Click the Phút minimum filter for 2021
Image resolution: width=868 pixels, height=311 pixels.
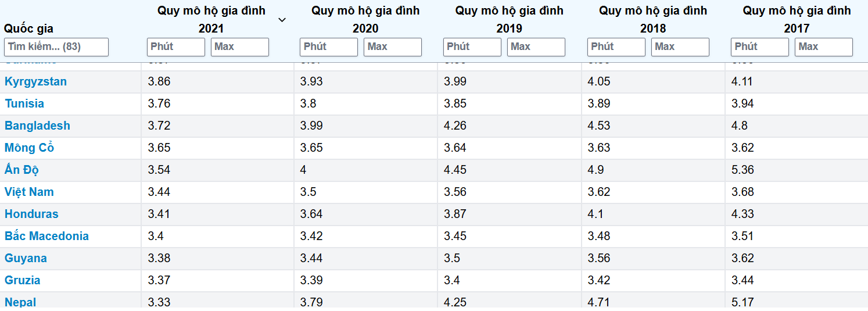tap(176, 47)
